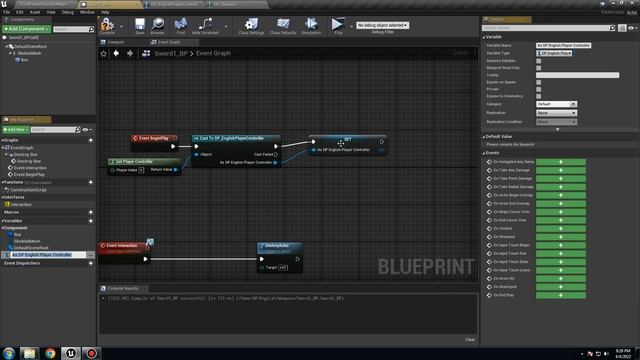Toggle the Expose on Spawn checkbox
Screen dimensions: 640x360
(538, 82)
